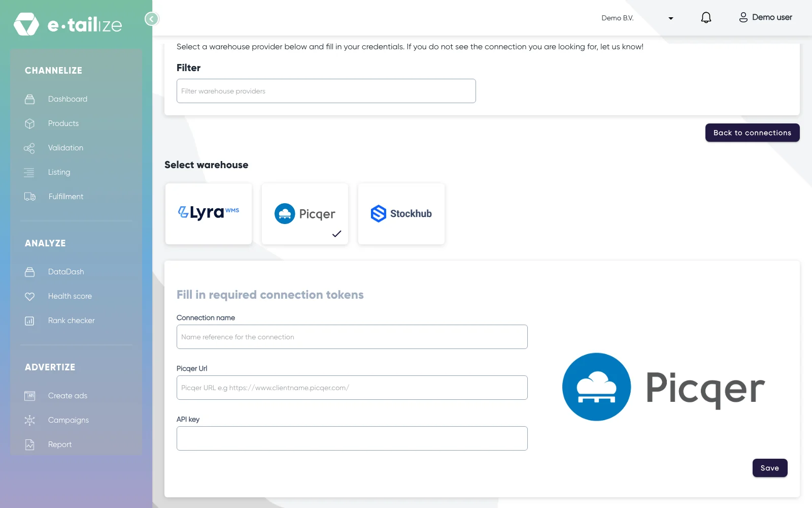Click the DataDash icon
This screenshot has height=508, width=812.
(30, 272)
